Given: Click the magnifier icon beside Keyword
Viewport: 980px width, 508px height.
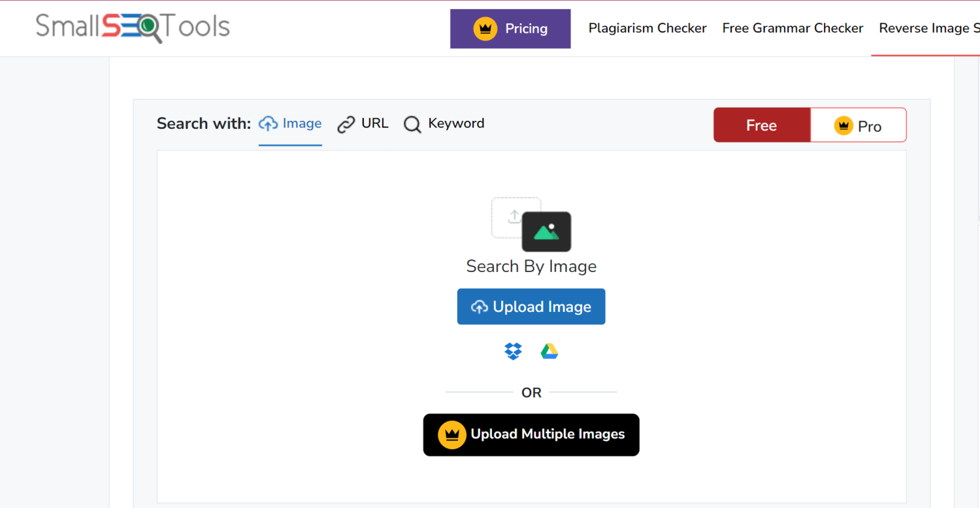Looking at the screenshot, I should [x=412, y=124].
